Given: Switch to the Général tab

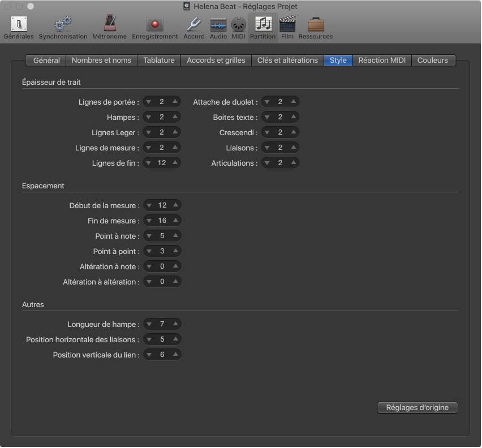Looking at the screenshot, I should [x=46, y=60].
